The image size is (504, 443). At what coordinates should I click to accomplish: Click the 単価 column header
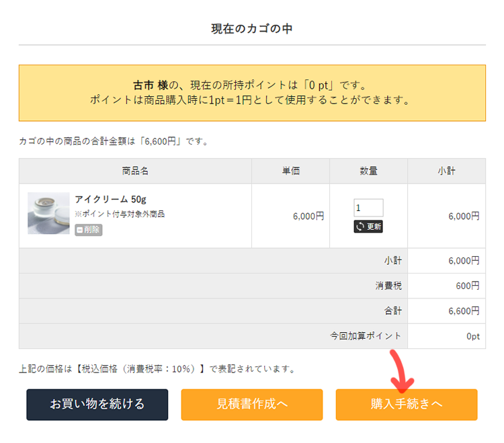pos(290,171)
